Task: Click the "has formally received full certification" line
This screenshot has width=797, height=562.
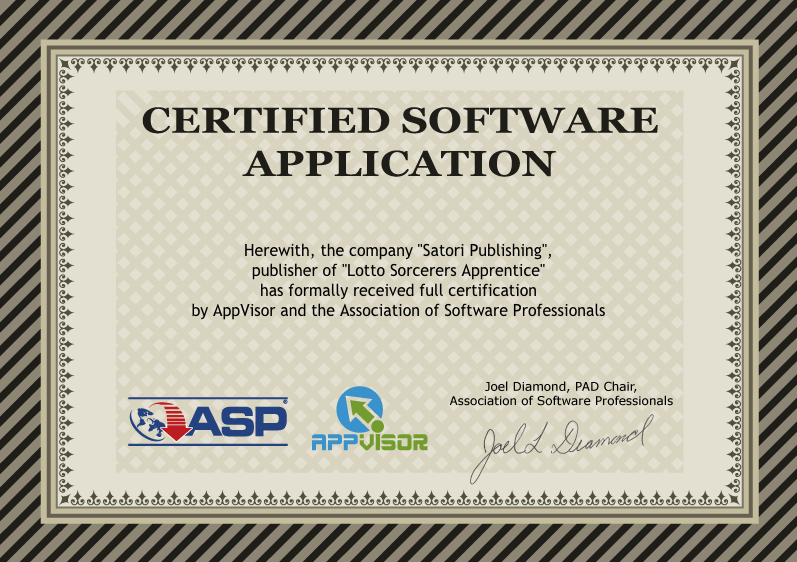Action: coord(398,290)
